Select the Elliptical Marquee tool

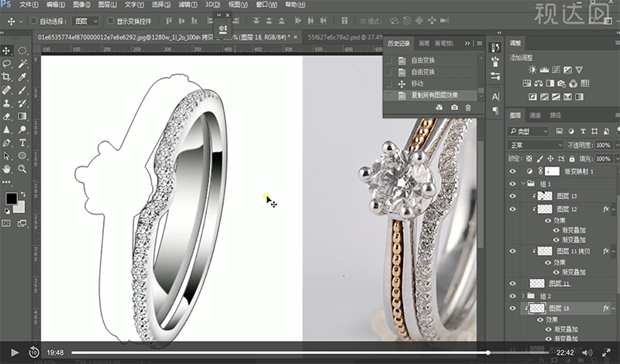[22, 50]
